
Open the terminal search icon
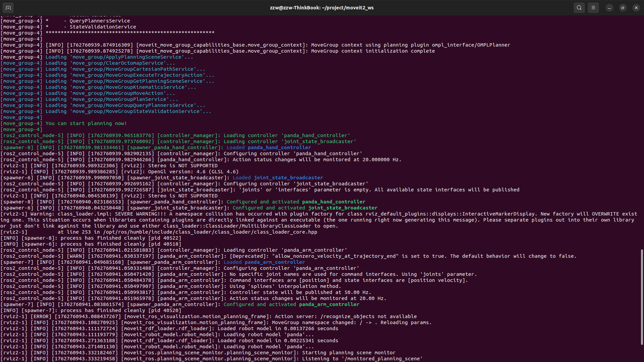click(x=579, y=8)
